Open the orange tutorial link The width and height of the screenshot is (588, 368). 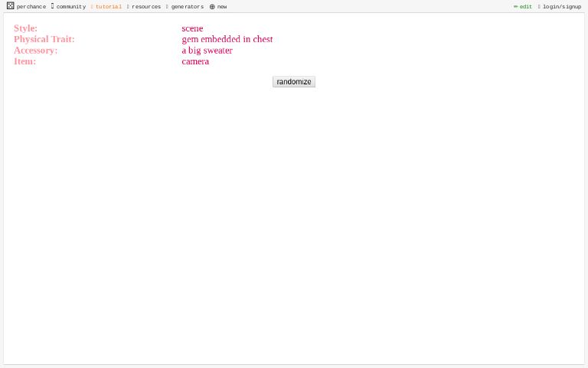tap(108, 7)
